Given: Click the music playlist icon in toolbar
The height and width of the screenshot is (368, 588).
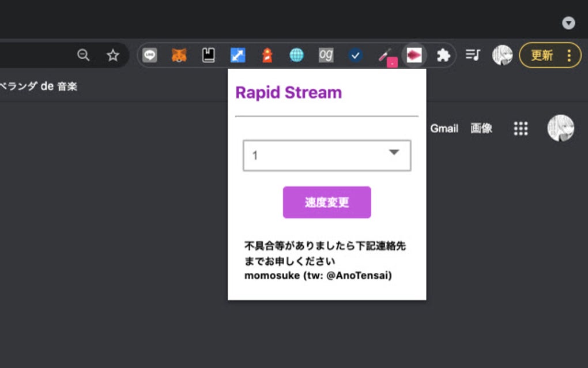Looking at the screenshot, I should point(473,55).
